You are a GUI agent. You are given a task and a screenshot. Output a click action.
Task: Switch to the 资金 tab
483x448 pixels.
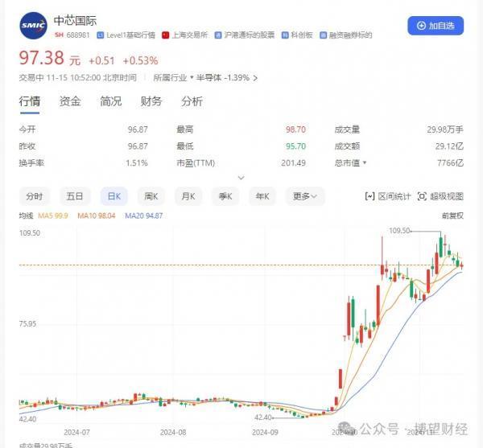coord(70,101)
